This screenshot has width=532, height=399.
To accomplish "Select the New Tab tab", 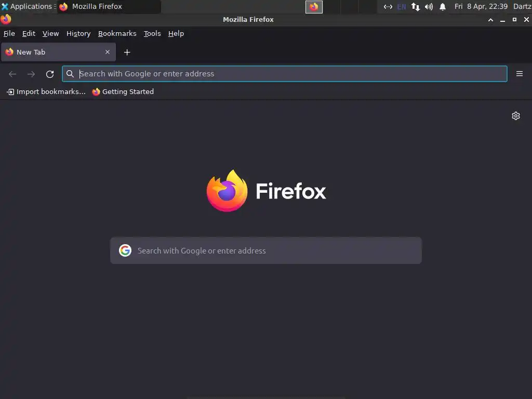I will tap(58, 52).
